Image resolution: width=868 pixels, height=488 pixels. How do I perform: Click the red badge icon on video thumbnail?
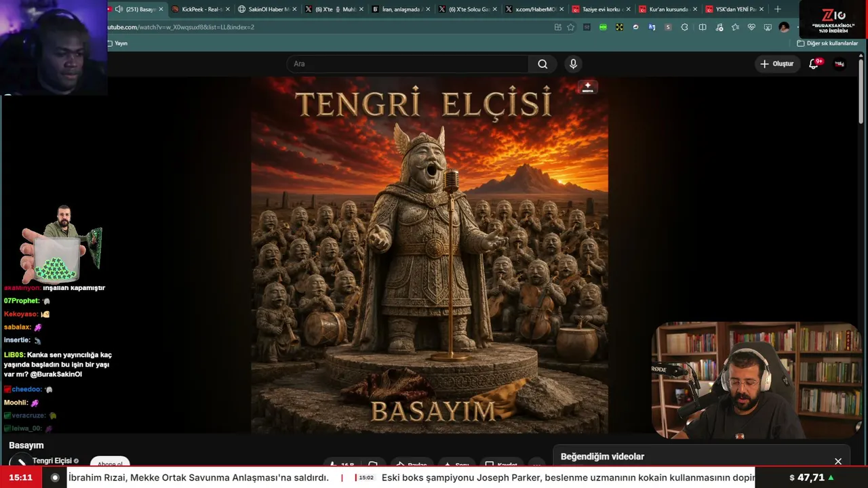(x=587, y=87)
